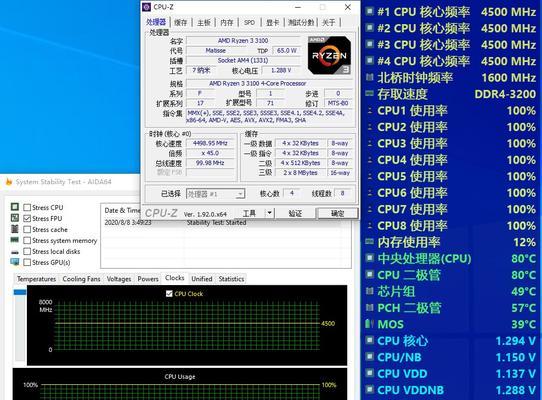Click the icon next to #1 CPU 核心频率
The image size is (542, 400).
click(x=370, y=11)
